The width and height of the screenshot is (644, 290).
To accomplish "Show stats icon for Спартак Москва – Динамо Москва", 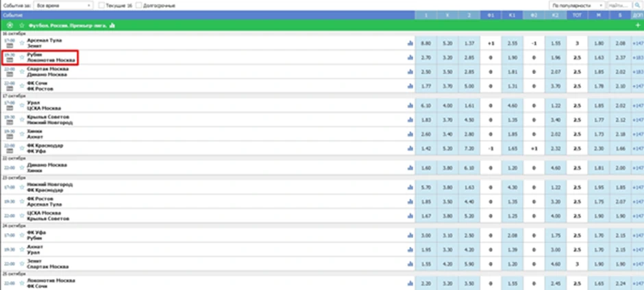I will [x=410, y=71].
